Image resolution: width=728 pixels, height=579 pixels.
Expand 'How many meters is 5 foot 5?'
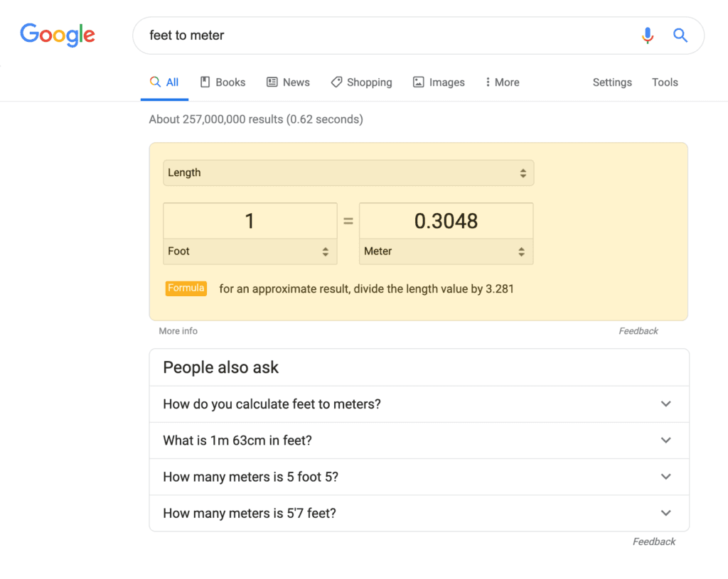(419, 477)
